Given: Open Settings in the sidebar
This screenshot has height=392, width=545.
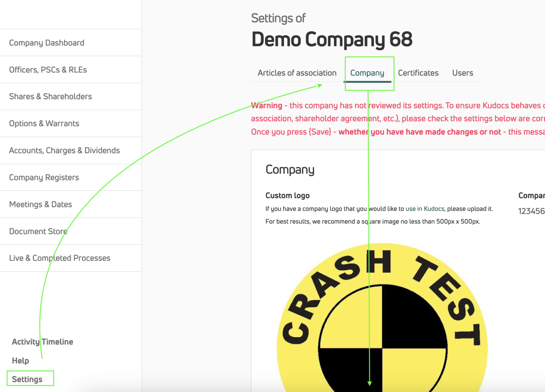Looking at the screenshot, I should coord(27,379).
